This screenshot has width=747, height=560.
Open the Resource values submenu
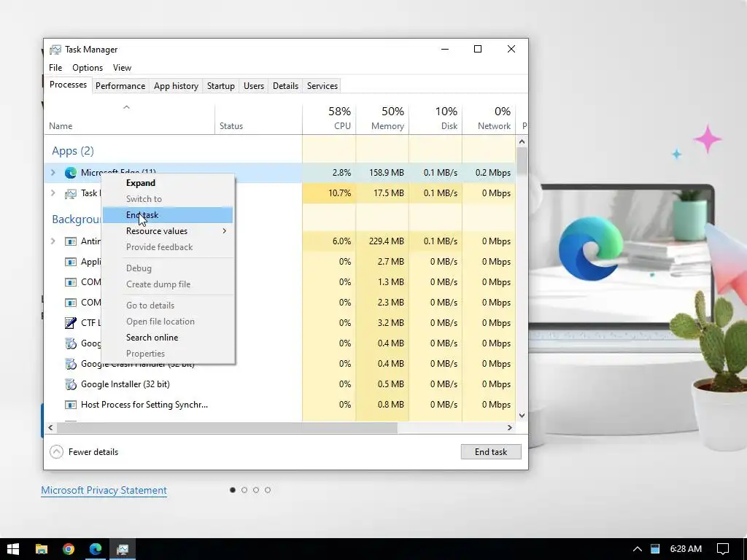tap(168, 231)
